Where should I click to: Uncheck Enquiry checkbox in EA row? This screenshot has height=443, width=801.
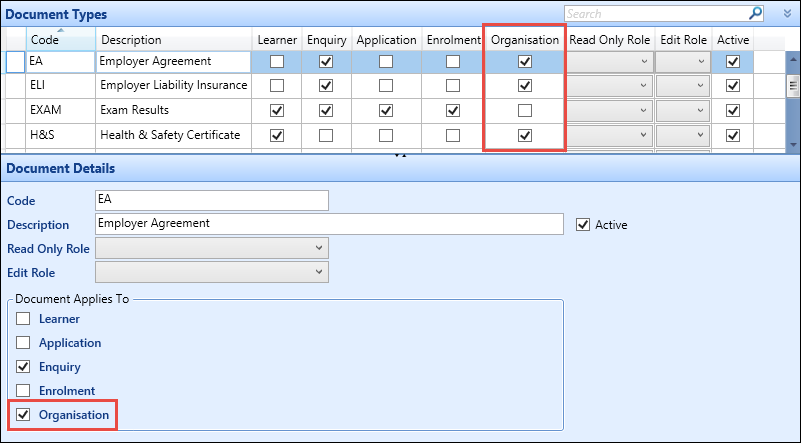tap(326, 62)
